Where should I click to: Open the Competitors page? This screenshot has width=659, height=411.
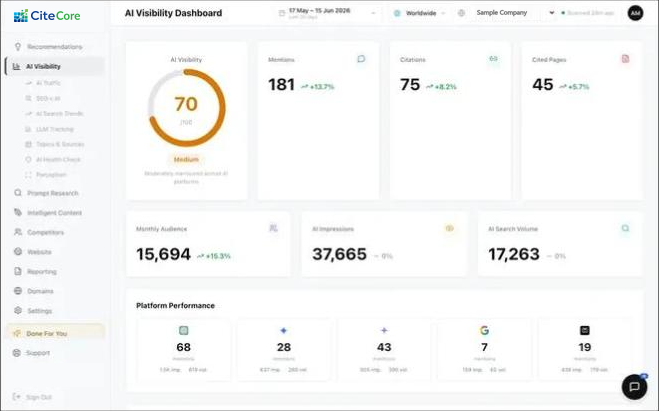tap(55, 232)
